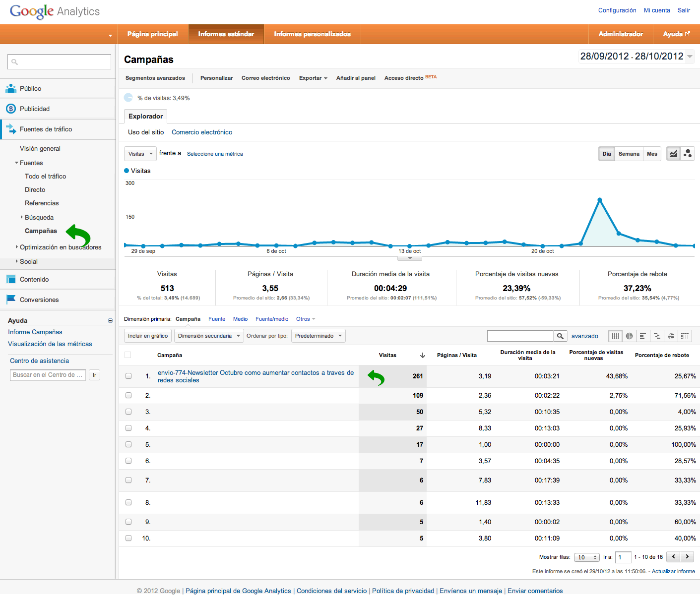
Task: Open the Predeterminado sort type dropdown
Action: pos(318,336)
